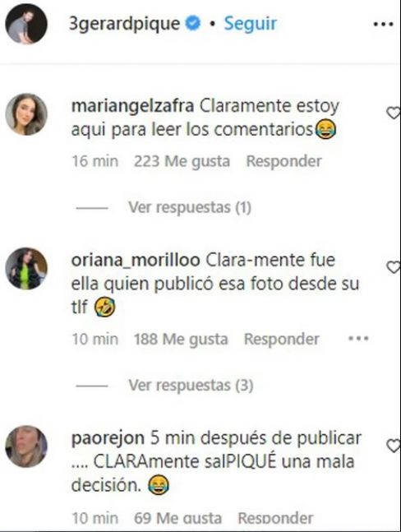Open mariangelzafra's profile avatar
Image resolution: width=401 pixels, height=532 pixels.
click(x=26, y=114)
